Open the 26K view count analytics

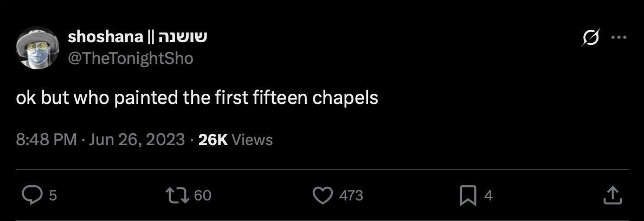(213, 140)
